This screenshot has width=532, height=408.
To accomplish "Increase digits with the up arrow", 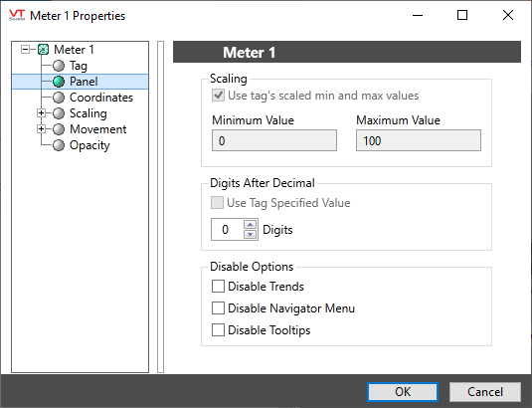I will coord(250,225).
